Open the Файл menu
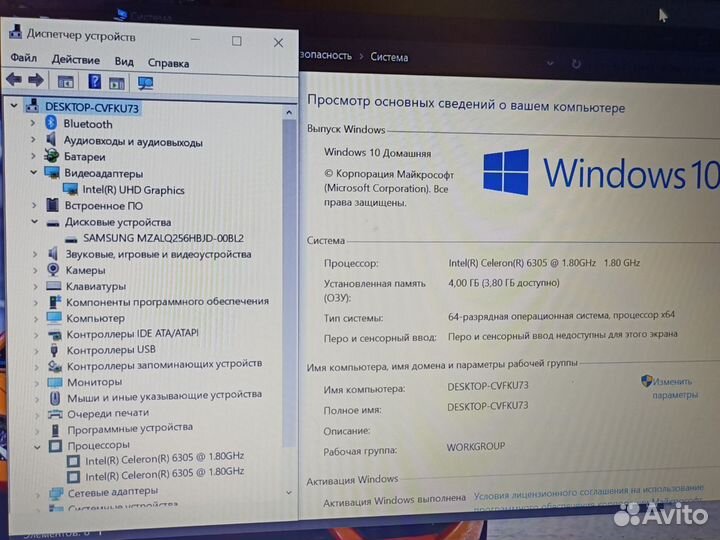Image resolution: width=720 pixels, height=540 pixels. tap(23, 58)
